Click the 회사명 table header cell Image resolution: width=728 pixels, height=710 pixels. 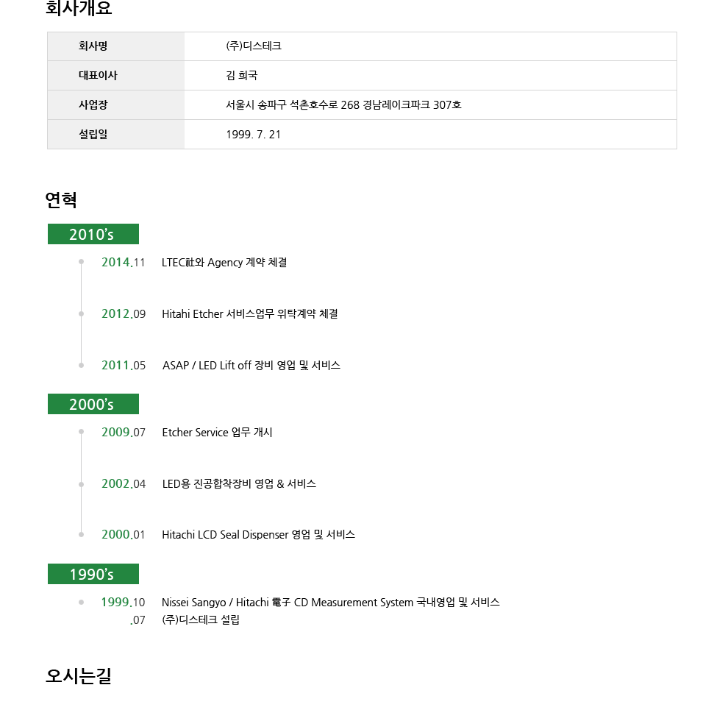(x=115, y=46)
